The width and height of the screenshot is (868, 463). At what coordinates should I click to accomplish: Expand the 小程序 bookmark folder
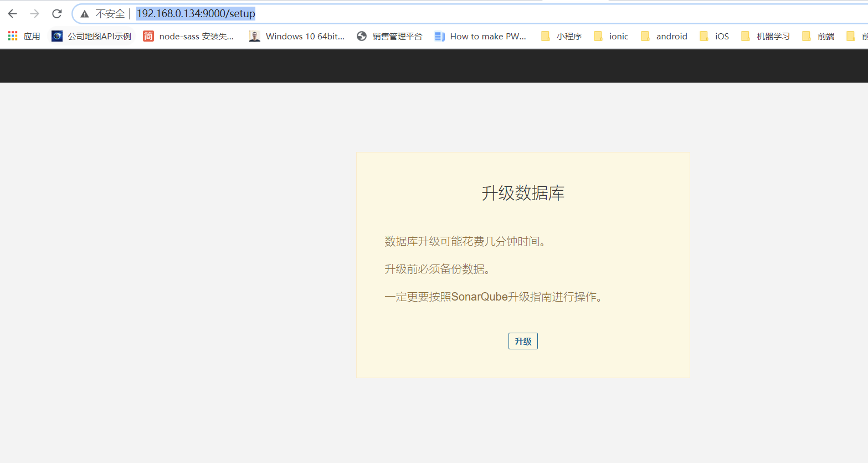coord(562,37)
